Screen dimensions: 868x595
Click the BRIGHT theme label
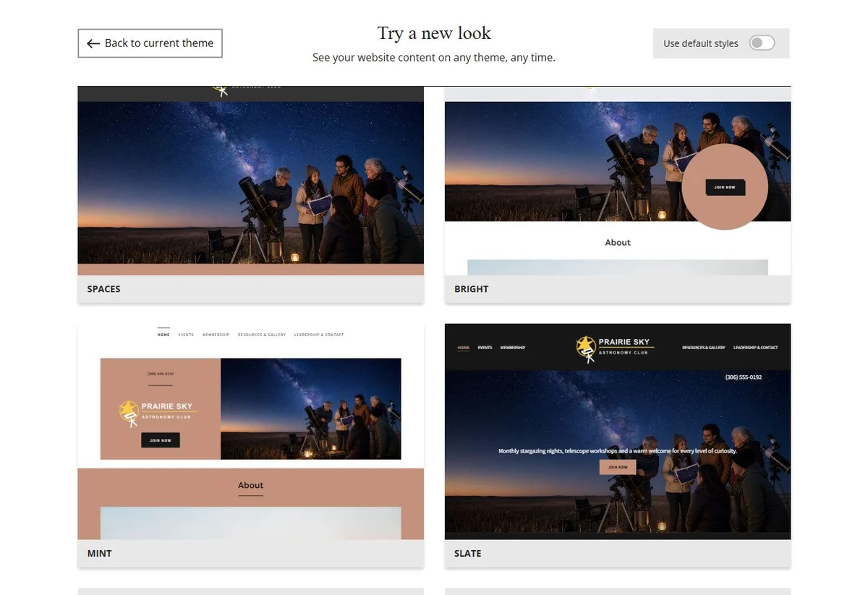click(472, 289)
